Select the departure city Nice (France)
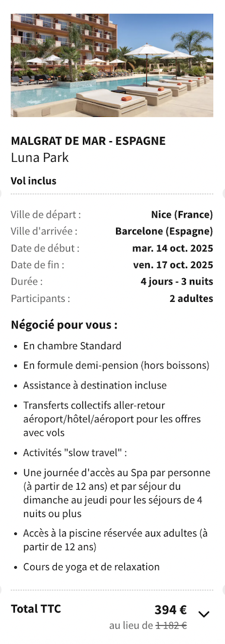 [x=182, y=215]
